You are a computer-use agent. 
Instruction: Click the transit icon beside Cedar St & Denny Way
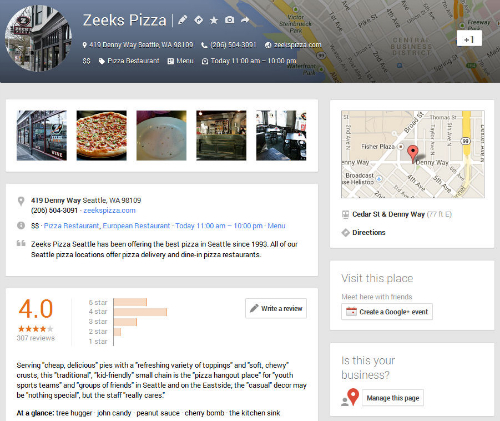tap(345, 215)
